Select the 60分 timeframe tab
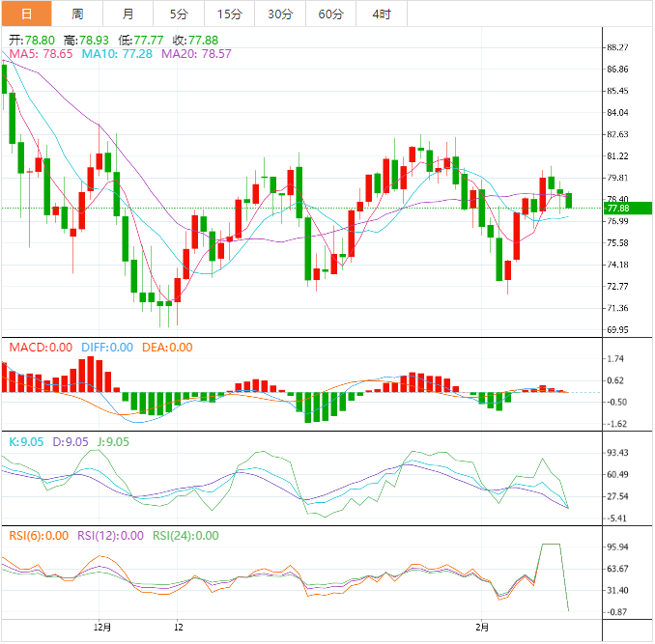 click(x=330, y=14)
